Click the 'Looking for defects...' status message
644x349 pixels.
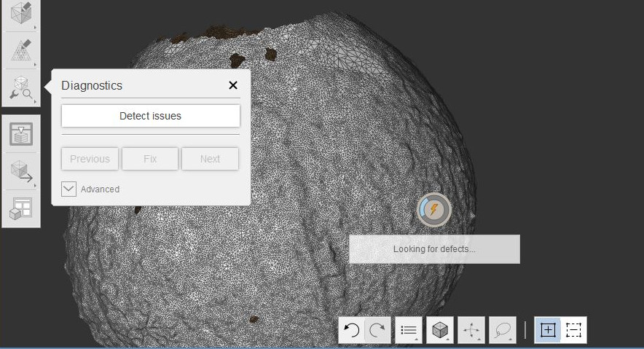click(434, 249)
